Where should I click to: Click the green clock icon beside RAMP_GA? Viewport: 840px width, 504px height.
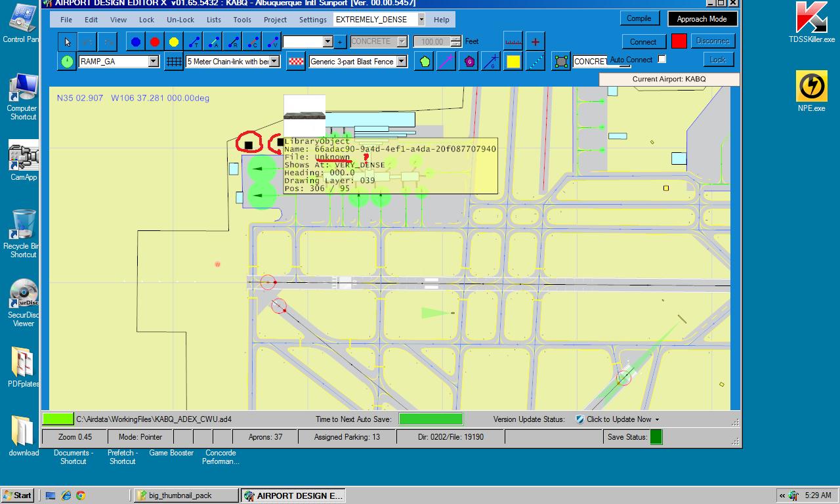[67, 62]
